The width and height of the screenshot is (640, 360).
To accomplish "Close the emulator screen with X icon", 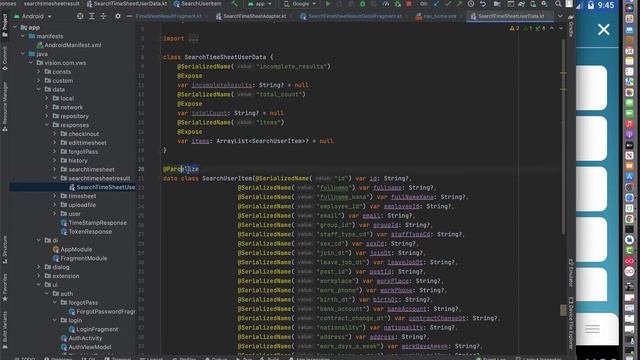I will coord(604,29).
